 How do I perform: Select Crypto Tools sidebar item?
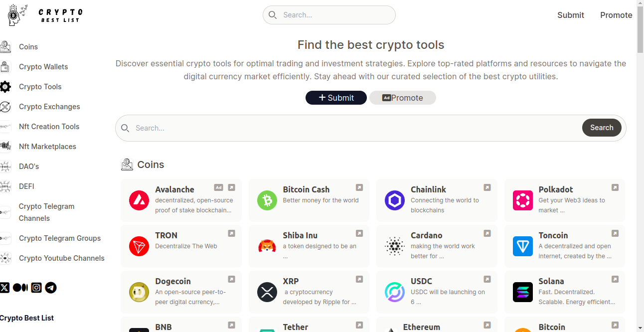tap(40, 87)
